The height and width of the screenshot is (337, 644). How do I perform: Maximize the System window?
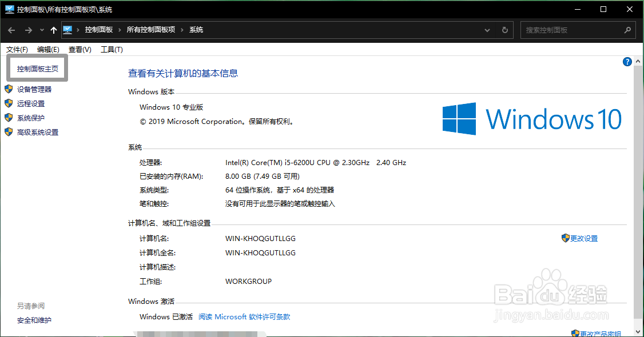(603, 9)
